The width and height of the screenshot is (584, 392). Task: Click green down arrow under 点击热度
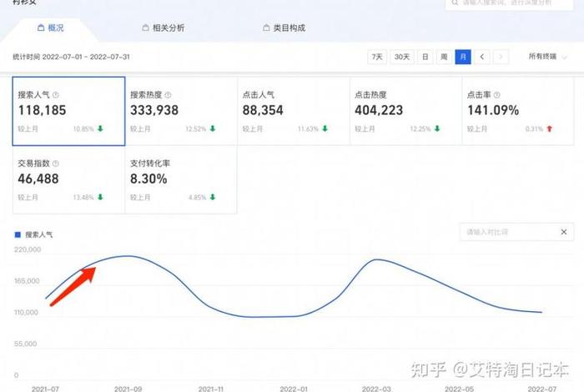tap(437, 128)
